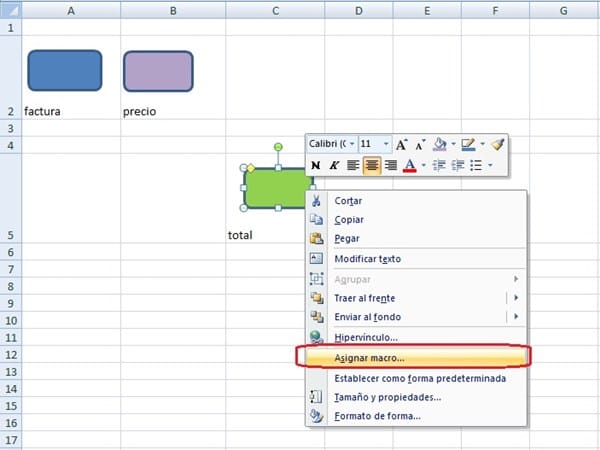Image resolution: width=600 pixels, height=450 pixels.
Task: Open the shape fill color dropdown arrow
Action: [x=453, y=144]
